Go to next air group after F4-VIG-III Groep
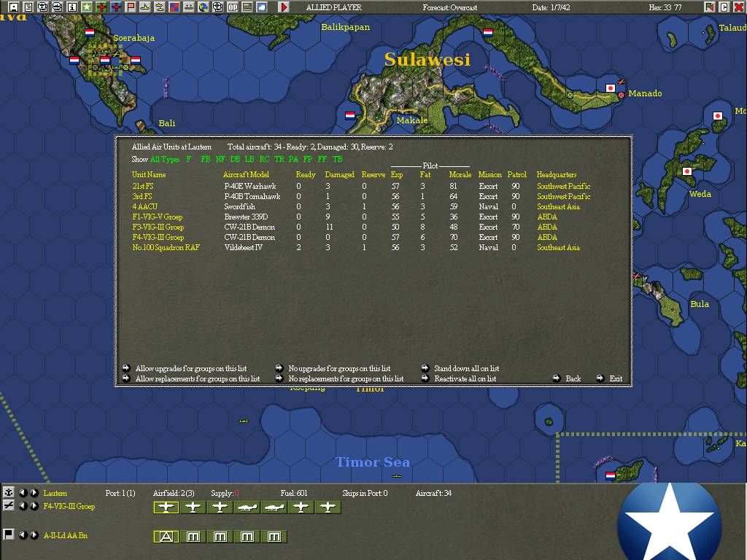This screenshot has height=560, width=747. [34, 506]
